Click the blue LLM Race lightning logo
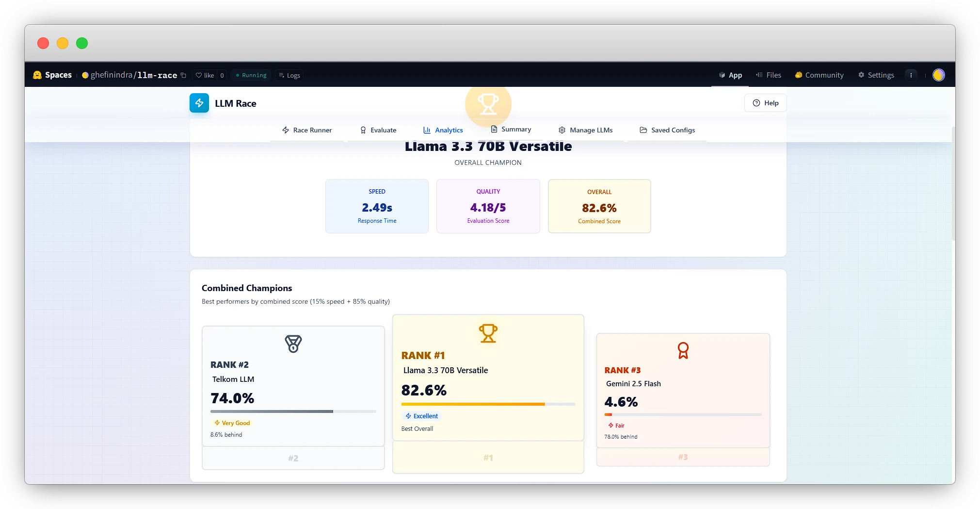The image size is (980, 509). coord(199,103)
